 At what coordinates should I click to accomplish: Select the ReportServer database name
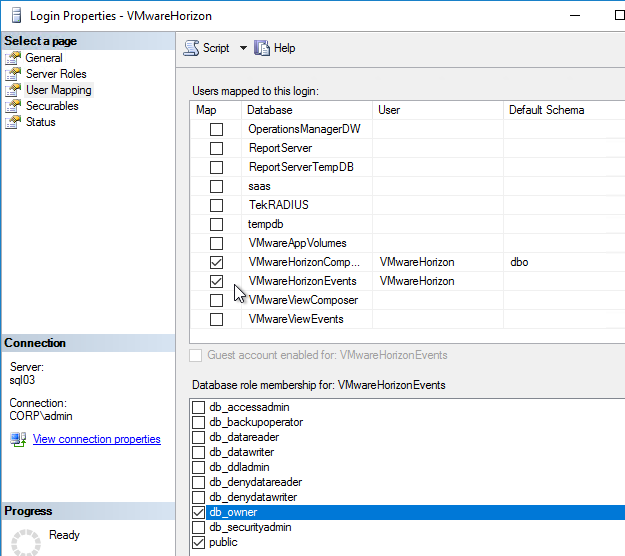[x=280, y=148]
